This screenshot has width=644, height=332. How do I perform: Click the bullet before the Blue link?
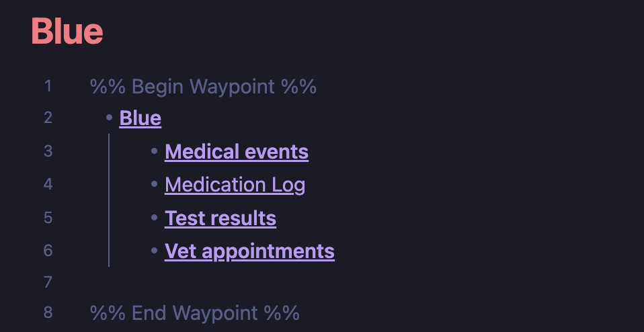click(110, 118)
